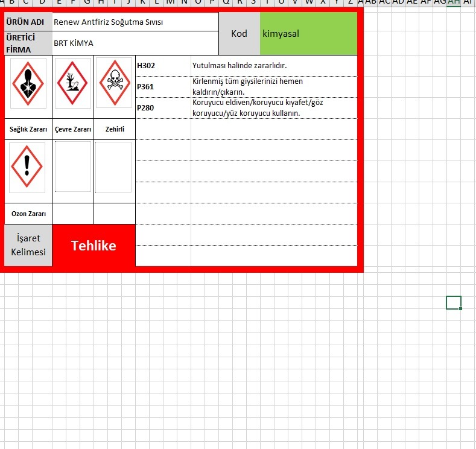The image size is (476, 449).
Task: Click the P361 precaution code cell
Action: 163,87
